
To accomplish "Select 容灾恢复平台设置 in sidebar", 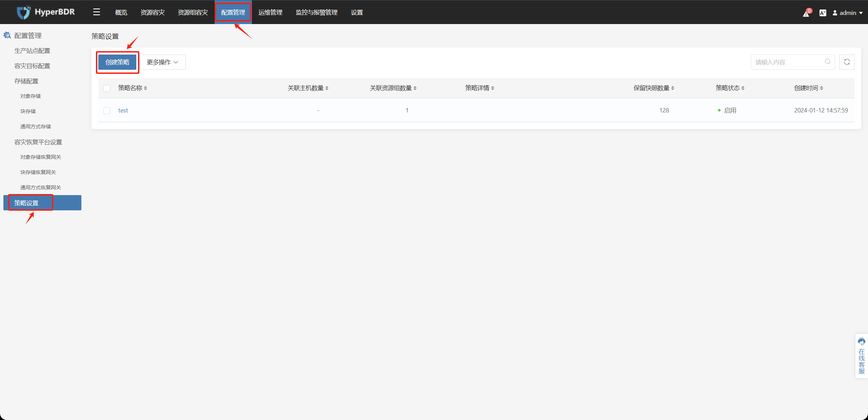I will 38,142.
